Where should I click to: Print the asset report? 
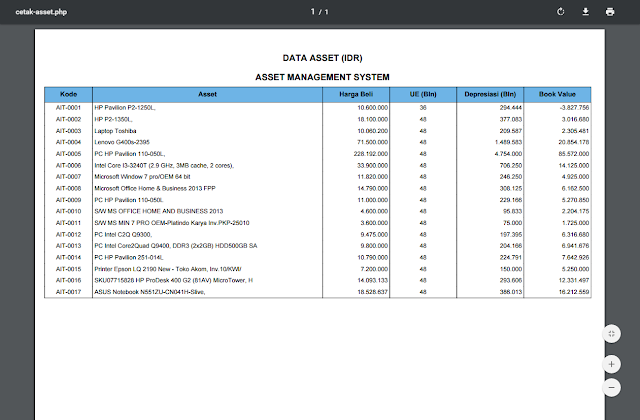pyautogui.click(x=610, y=12)
